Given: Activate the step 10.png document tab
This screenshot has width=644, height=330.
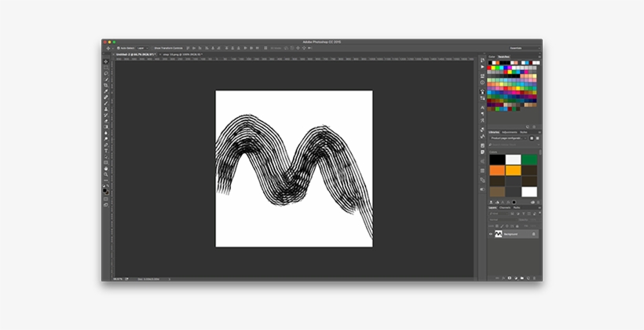Looking at the screenshot, I should click(182, 54).
